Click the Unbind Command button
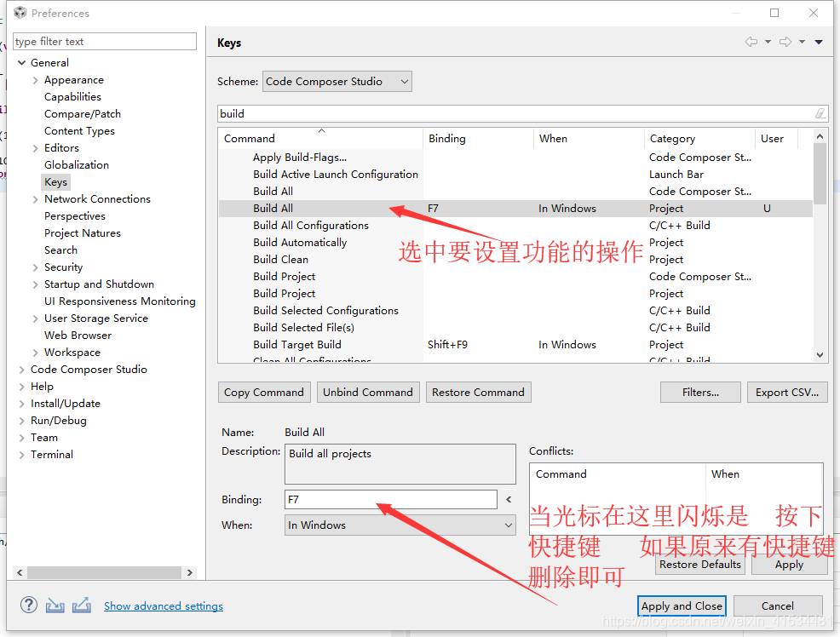 click(367, 393)
